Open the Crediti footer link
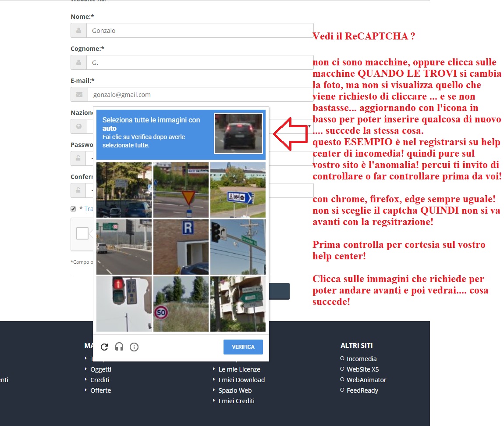Viewport: 504px width, 426px height. point(99,380)
